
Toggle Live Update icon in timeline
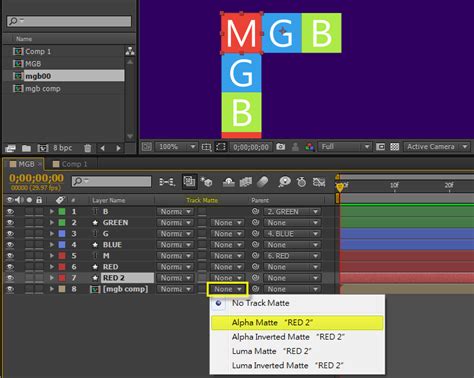tap(189, 182)
